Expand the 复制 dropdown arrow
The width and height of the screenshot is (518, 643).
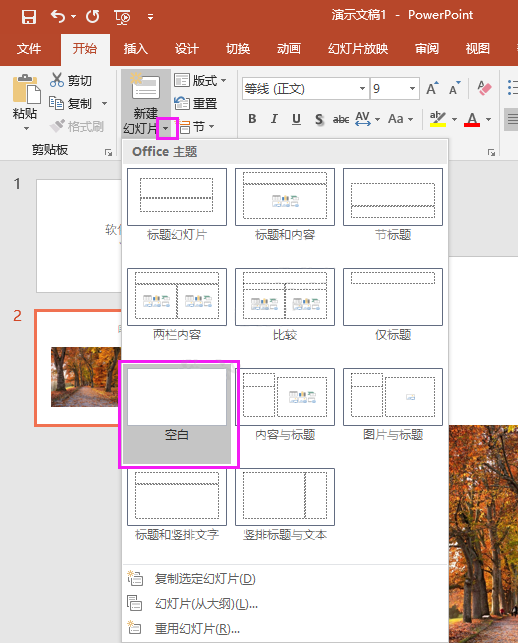[105, 103]
